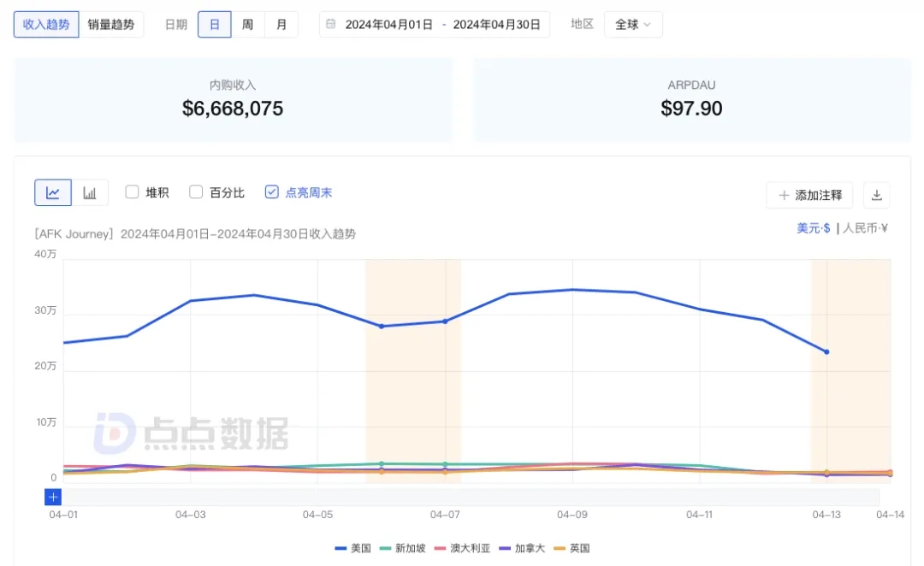
Task: Enable the 堆积 stacked checkbox
Action: (132, 192)
